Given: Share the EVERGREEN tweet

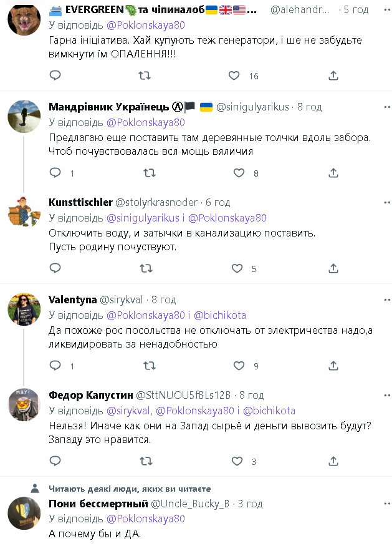Looking at the screenshot, I should click(333, 76).
